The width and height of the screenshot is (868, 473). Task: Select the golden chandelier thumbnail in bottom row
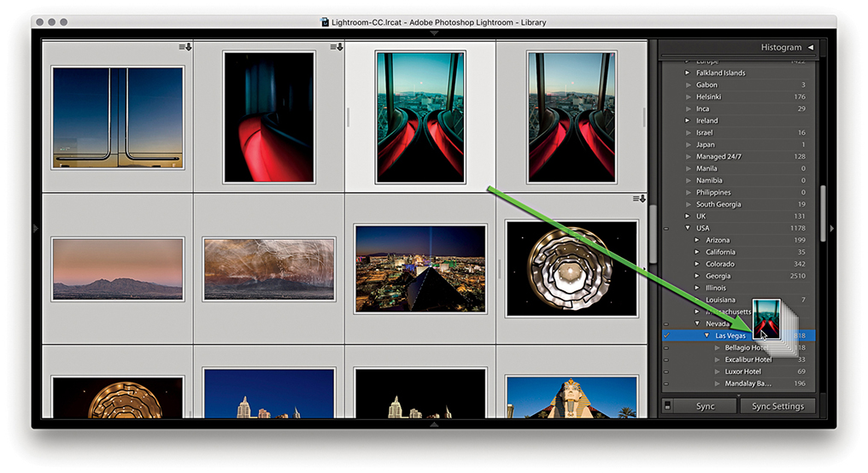[x=117, y=397]
